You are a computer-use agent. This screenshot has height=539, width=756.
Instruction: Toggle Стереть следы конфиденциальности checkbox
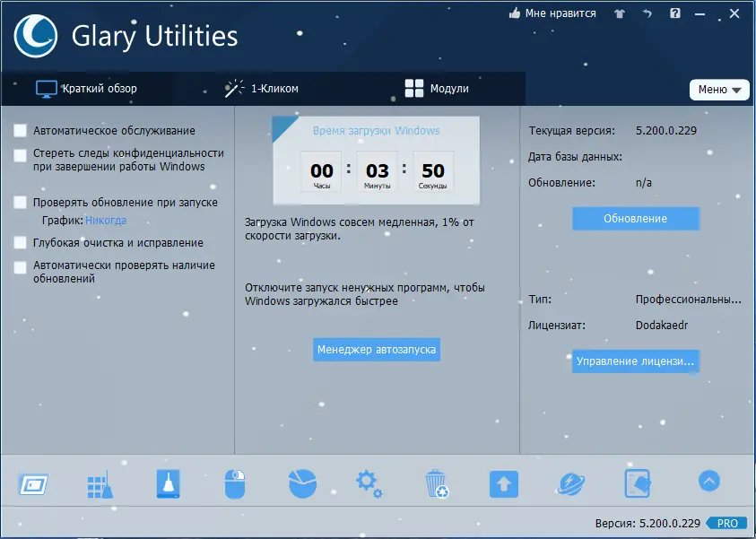pos(21,156)
